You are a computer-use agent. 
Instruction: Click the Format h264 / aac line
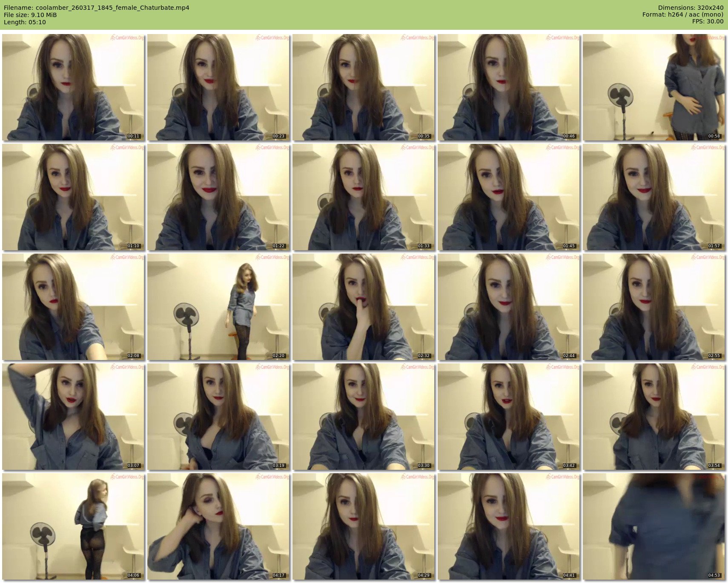click(x=682, y=15)
